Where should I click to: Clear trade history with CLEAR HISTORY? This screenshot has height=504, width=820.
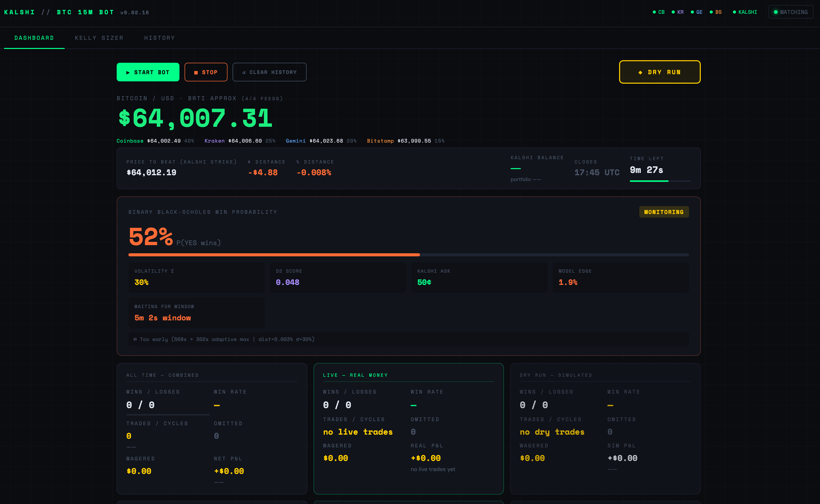[269, 72]
